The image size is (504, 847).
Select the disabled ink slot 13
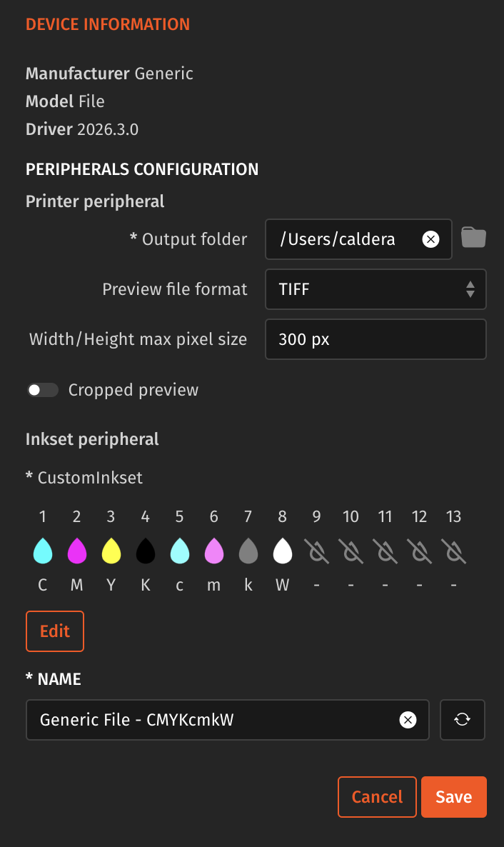pyautogui.click(x=453, y=550)
